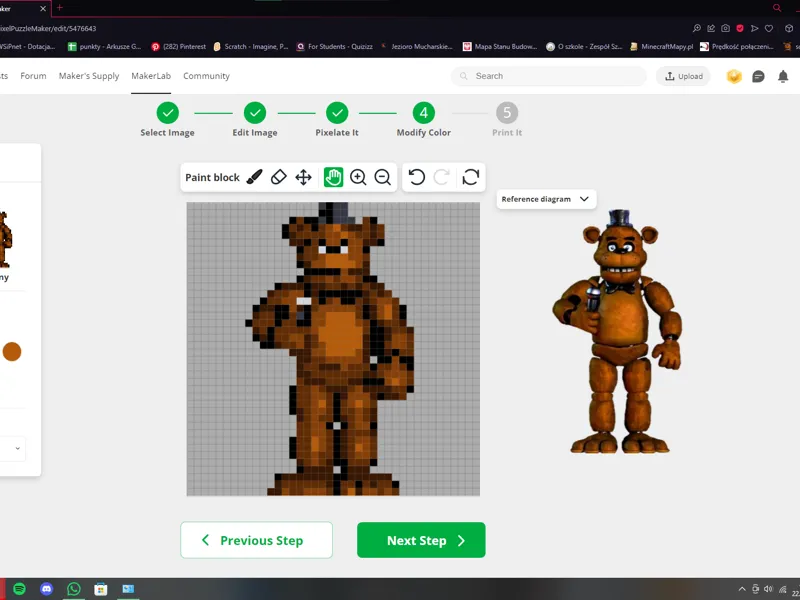Click the Next Step button
Image resolution: width=800 pixels, height=600 pixels.
pyautogui.click(x=421, y=540)
